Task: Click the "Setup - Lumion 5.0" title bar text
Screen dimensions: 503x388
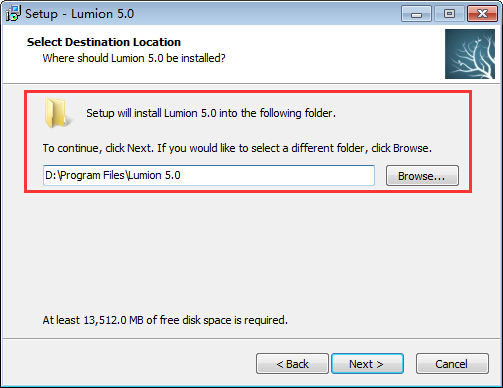Action: [x=80, y=14]
